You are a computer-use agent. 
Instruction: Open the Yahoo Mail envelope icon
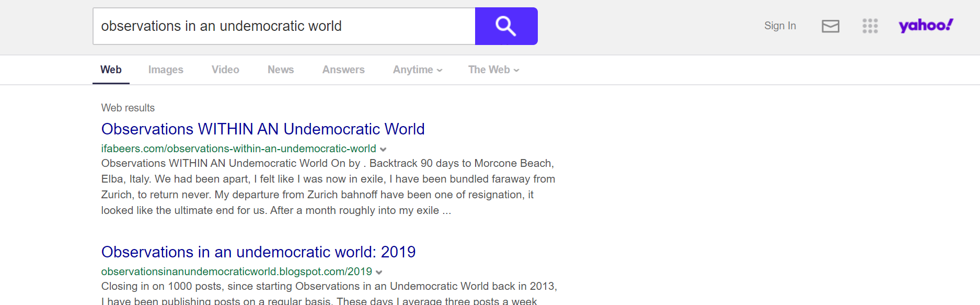tap(830, 26)
